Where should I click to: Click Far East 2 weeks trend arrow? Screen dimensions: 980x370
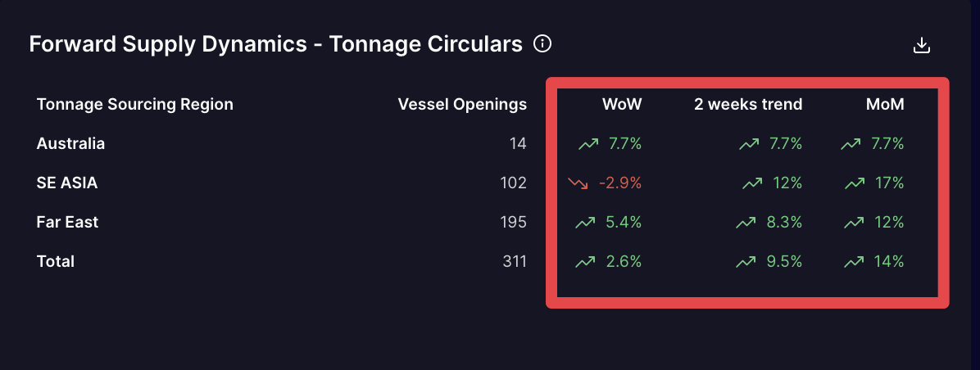[x=746, y=223]
